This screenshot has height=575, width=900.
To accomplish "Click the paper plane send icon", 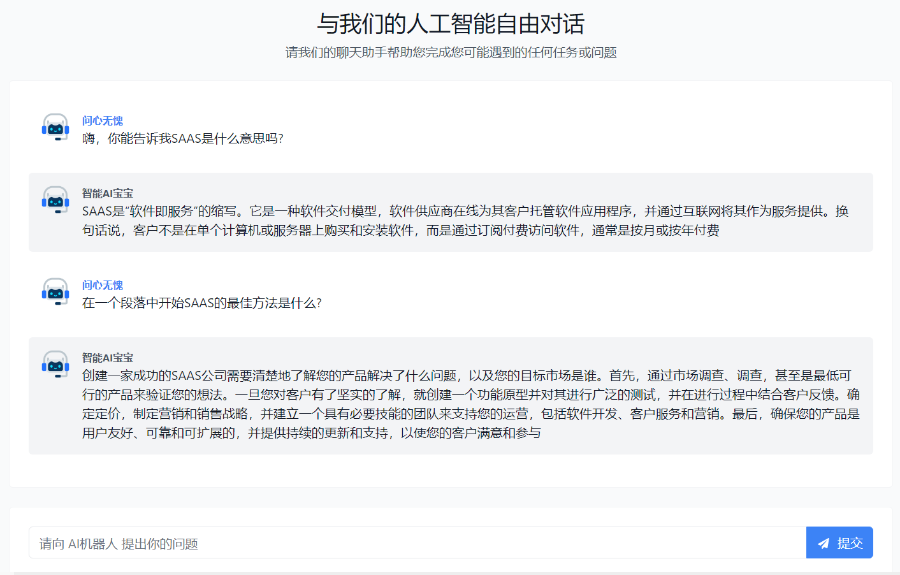I will click(824, 543).
